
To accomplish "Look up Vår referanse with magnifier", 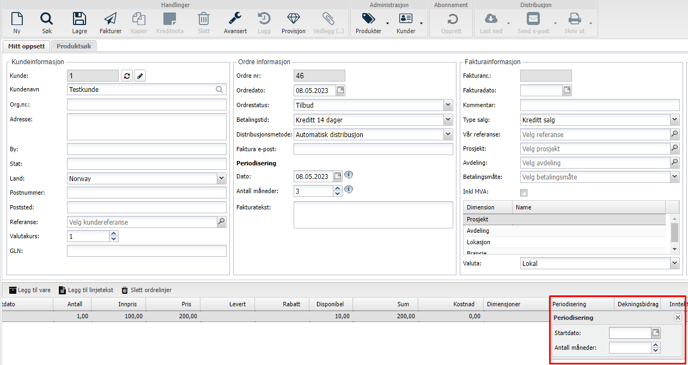I will coord(675,134).
